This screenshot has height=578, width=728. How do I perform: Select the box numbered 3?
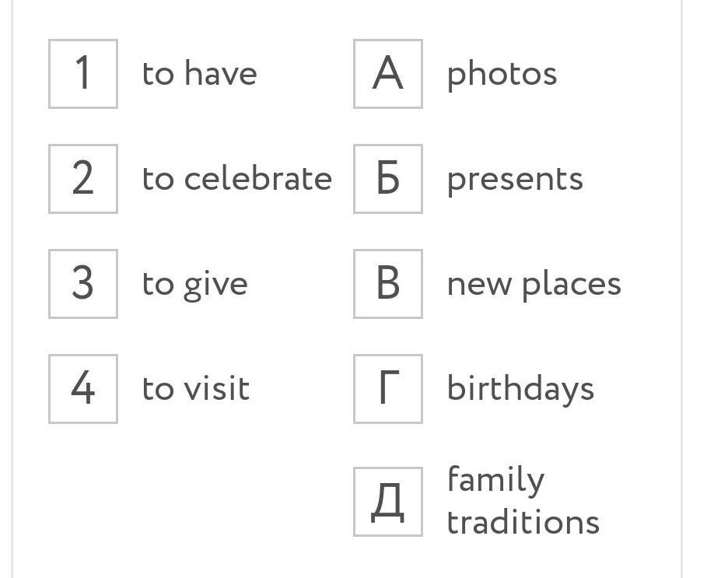tap(83, 284)
